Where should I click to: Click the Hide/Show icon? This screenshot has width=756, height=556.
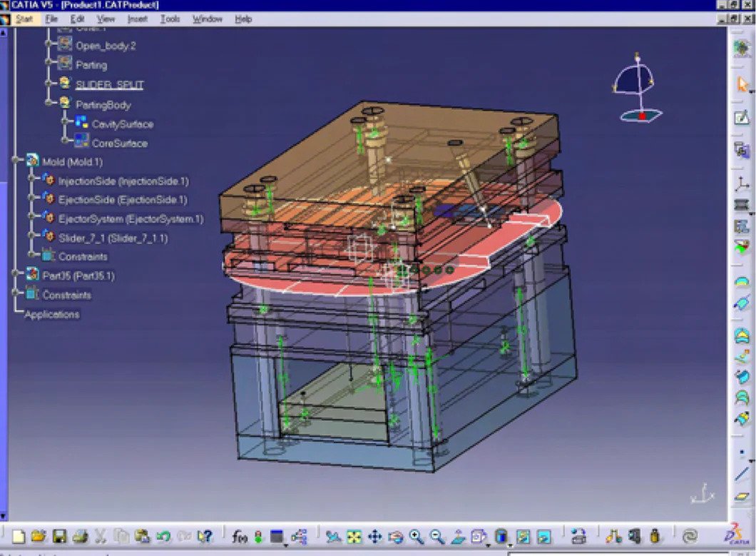pos(523,536)
